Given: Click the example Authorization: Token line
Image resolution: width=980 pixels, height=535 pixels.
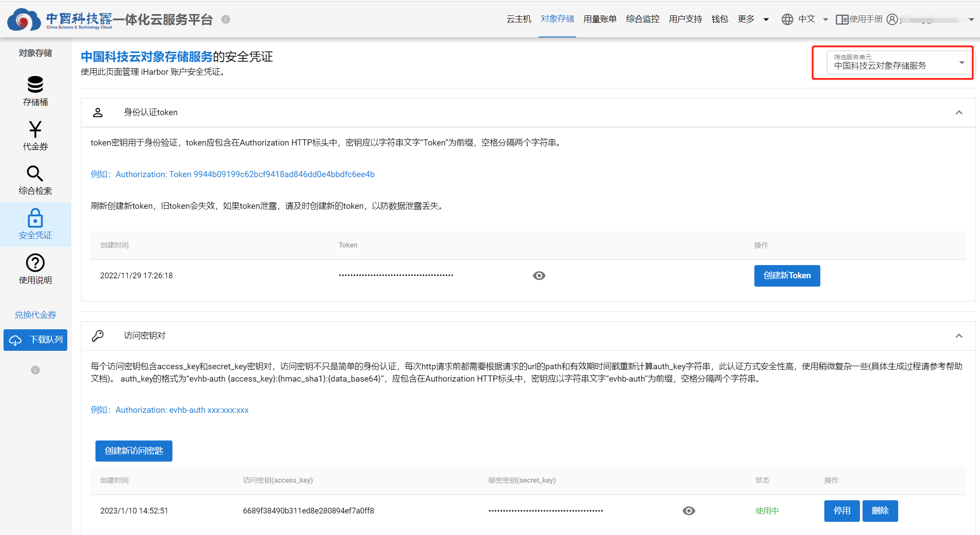Looking at the screenshot, I should (233, 175).
